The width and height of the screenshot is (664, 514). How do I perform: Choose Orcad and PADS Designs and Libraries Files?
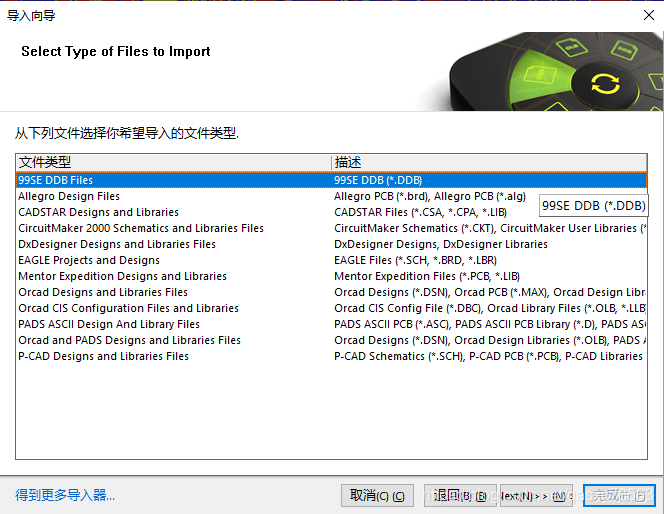click(129, 340)
